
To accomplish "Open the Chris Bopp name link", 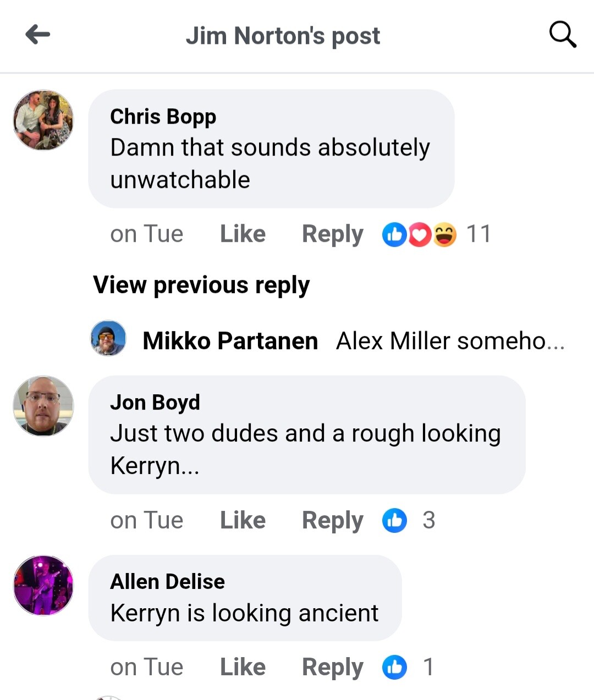I will [163, 117].
